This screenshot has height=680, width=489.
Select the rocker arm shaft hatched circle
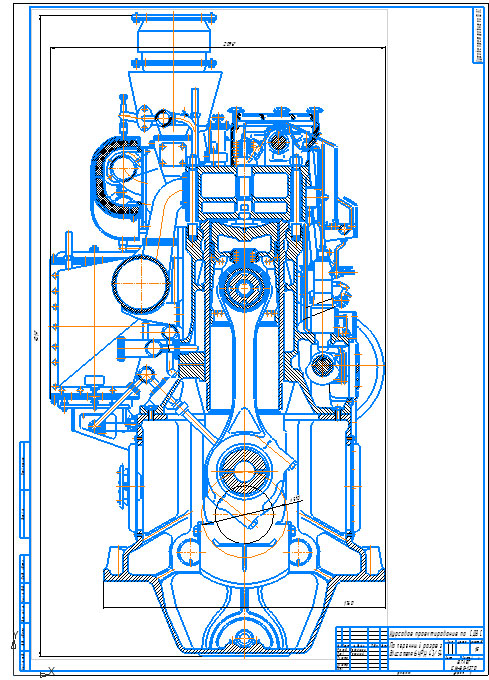click(x=278, y=141)
